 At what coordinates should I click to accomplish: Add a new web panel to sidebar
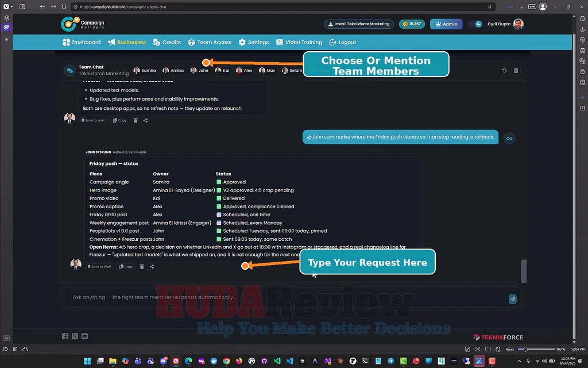(x=582, y=108)
